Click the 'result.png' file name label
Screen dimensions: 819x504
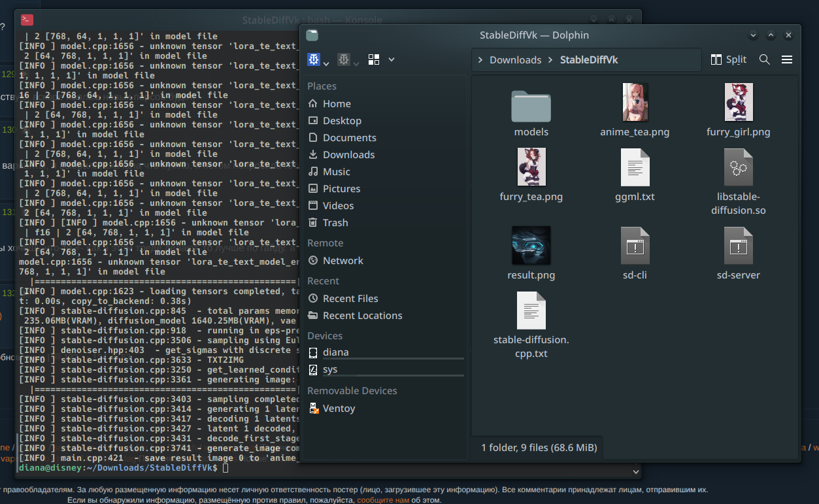click(x=531, y=275)
